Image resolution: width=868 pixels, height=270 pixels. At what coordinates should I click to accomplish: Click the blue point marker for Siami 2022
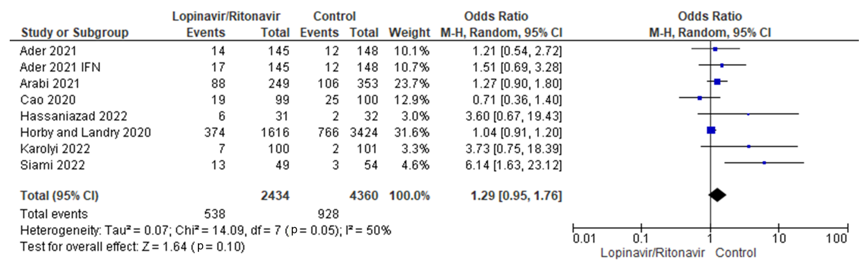tap(764, 163)
